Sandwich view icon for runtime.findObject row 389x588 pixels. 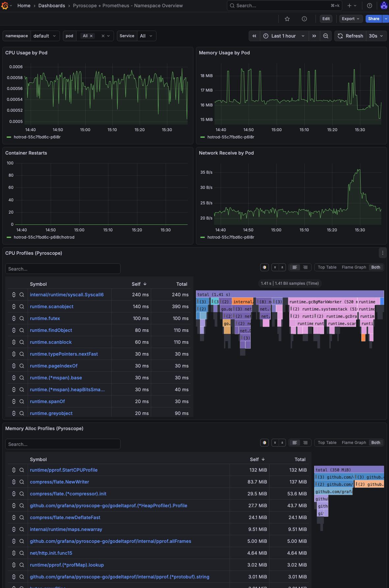(x=14, y=330)
